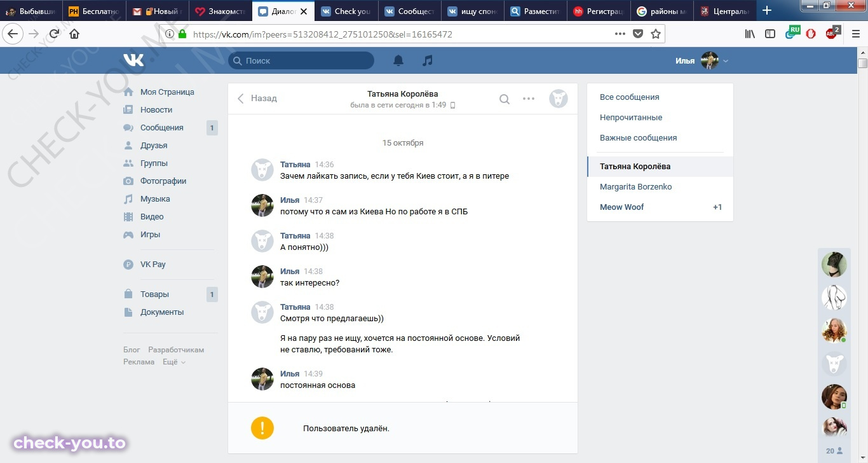
Task: Open Meow Woof conversation
Action: [x=660, y=207]
